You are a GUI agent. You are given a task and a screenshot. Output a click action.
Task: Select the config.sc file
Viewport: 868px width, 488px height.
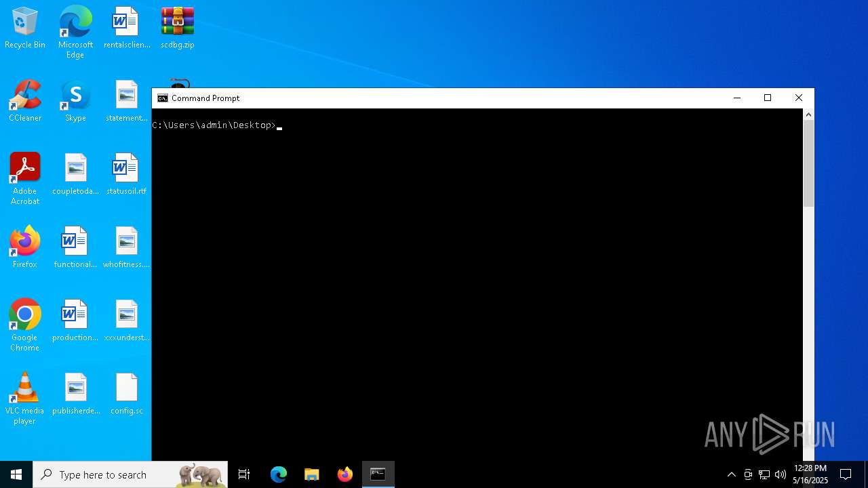click(127, 394)
